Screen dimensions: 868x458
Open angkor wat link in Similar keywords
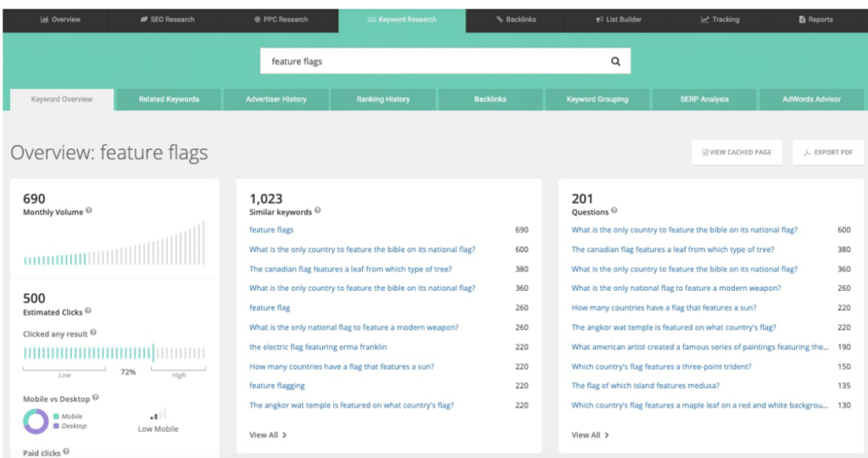click(352, 405)
